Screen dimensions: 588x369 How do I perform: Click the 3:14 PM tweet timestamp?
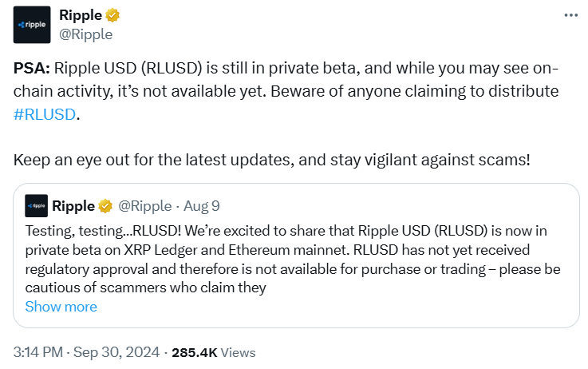coord(40,351)
